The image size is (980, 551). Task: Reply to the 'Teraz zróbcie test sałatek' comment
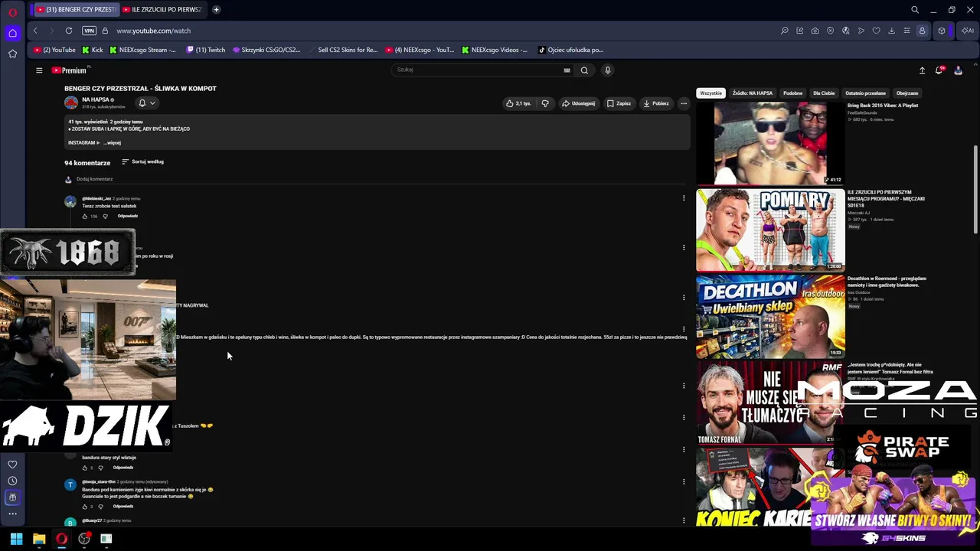(127, 216)
